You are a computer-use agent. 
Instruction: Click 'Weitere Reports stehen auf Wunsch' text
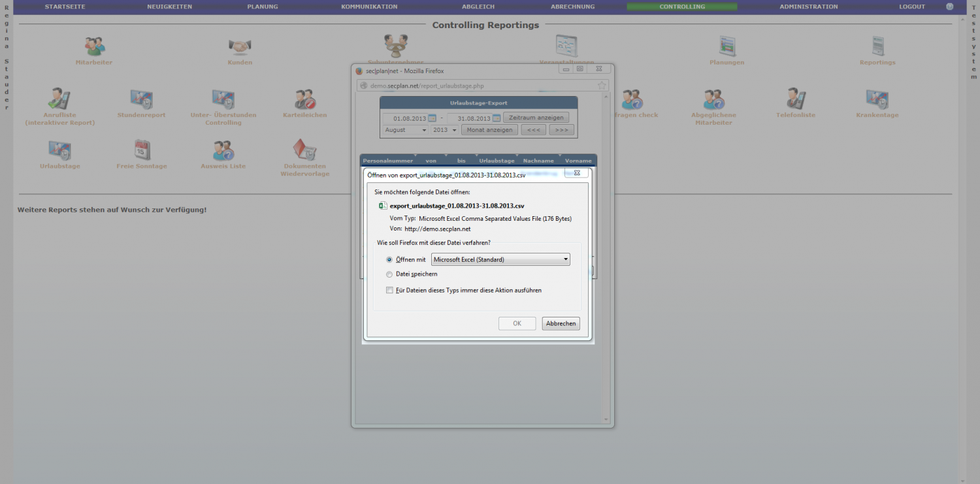pyautogui.click(x=112, y=210)
